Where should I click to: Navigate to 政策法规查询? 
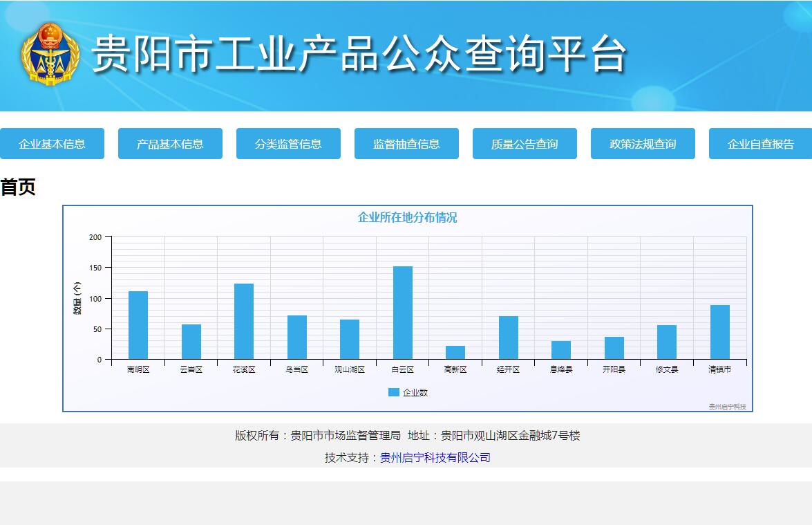(x=643, y=144)
